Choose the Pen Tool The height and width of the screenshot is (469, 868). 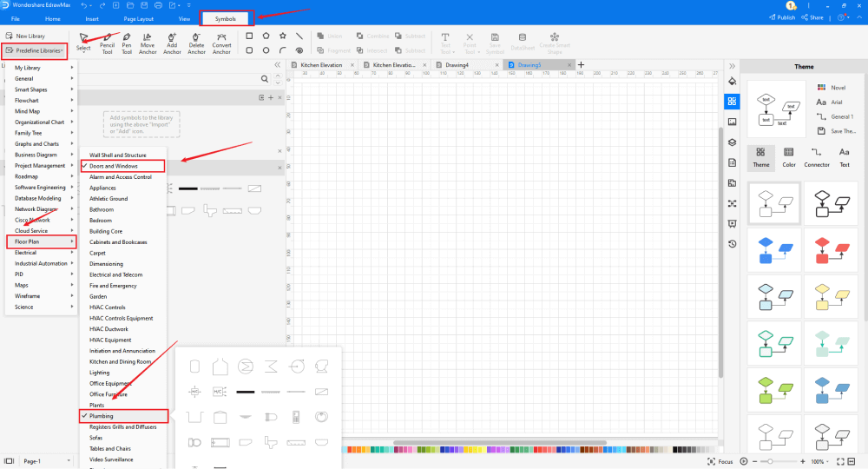coord(127,43)
